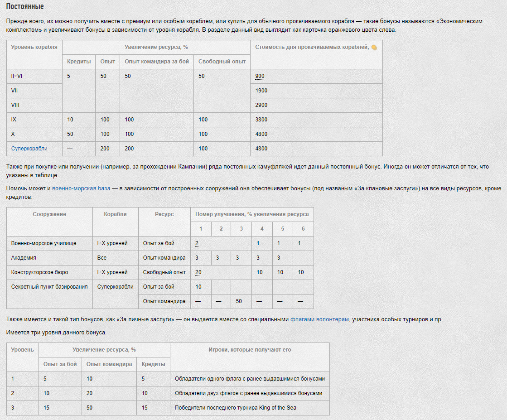Click underlined 20 in Конструкторское бюро row
Viewport: 507px width, 420px height.
[198, 272]
